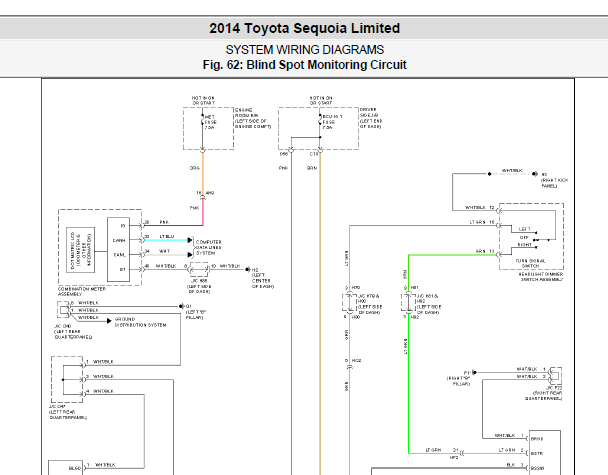Click the "SYSTEM WIRING DIAGRAMS" heading
608x475 pixels.
click(x=305, y=50)
